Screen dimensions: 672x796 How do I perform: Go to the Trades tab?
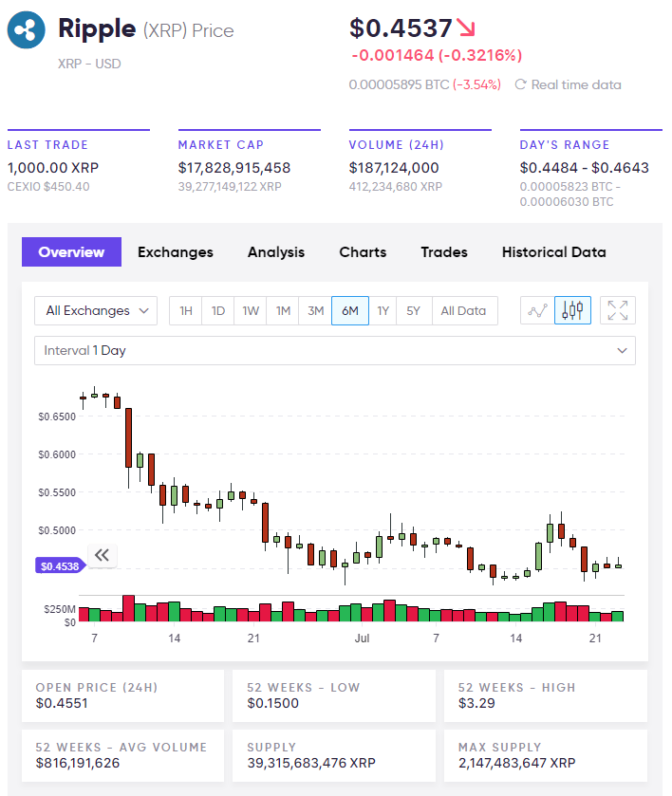(444, 251)
